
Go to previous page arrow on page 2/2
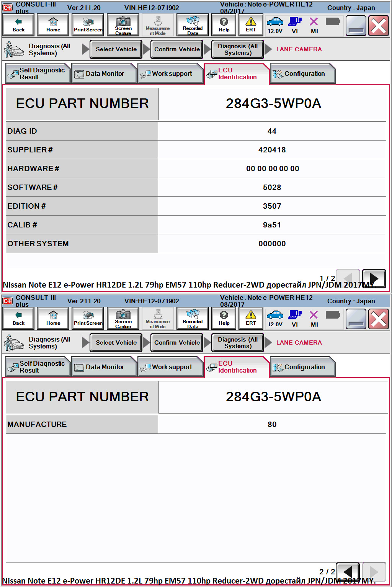348,572
